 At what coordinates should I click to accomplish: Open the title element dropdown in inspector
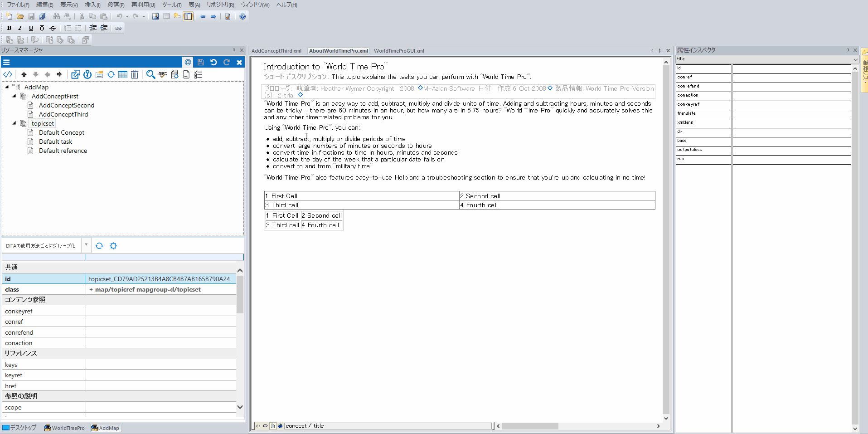click(x=855, y=59)
